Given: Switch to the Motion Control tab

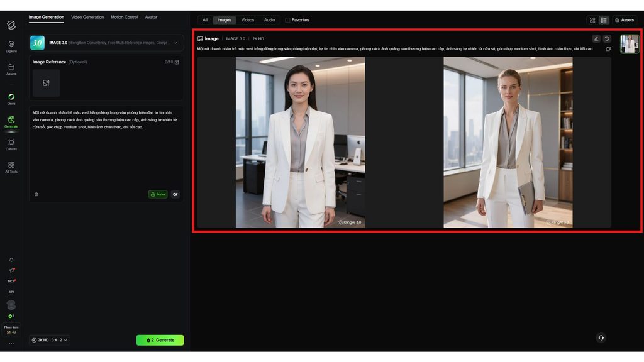Looking at the screenshot, I should tap(124, 17).
